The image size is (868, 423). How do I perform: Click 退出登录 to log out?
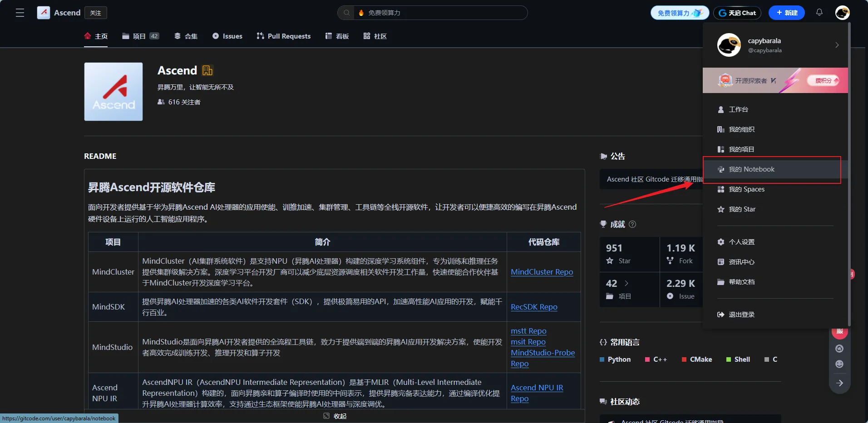pyautogui.click(x=741, y=314)
